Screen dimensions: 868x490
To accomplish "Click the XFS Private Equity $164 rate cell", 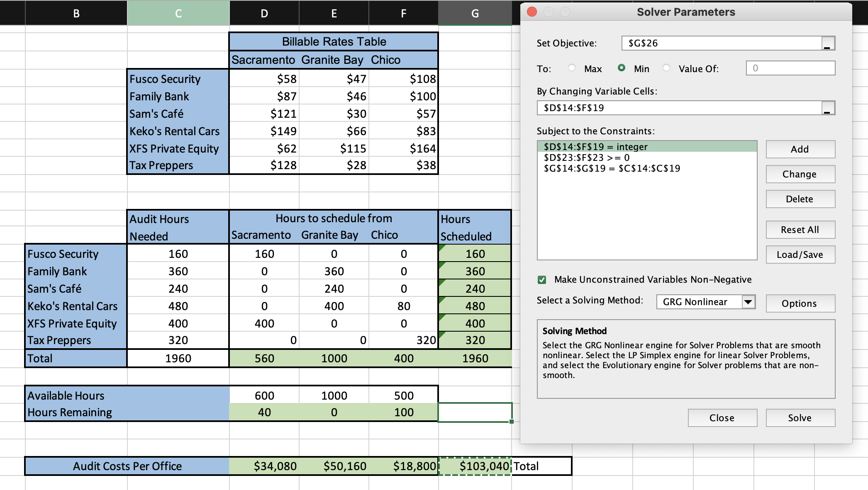I will [404, 148].
